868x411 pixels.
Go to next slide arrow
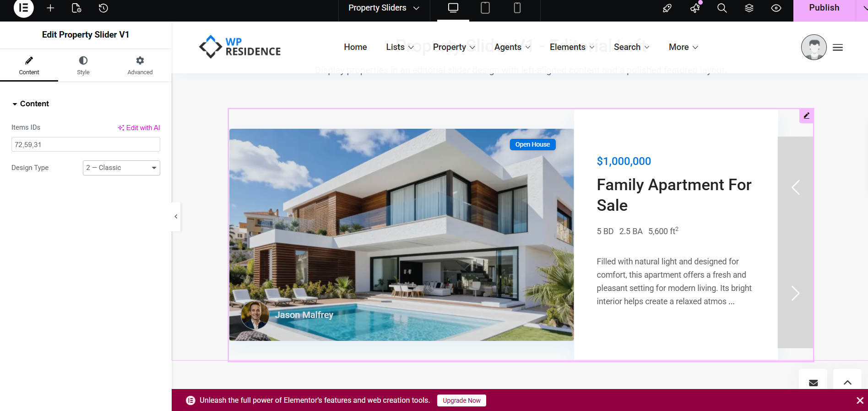coord(796,293)
